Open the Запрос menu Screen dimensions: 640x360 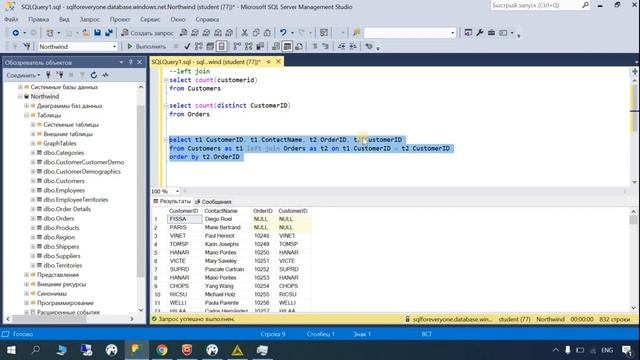[89, 19]
